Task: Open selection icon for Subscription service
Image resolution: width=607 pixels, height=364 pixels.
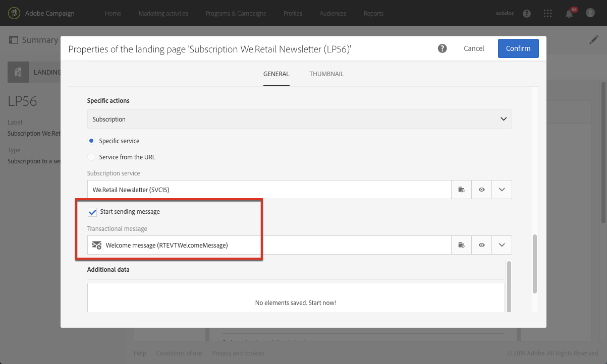Action: 461,190
